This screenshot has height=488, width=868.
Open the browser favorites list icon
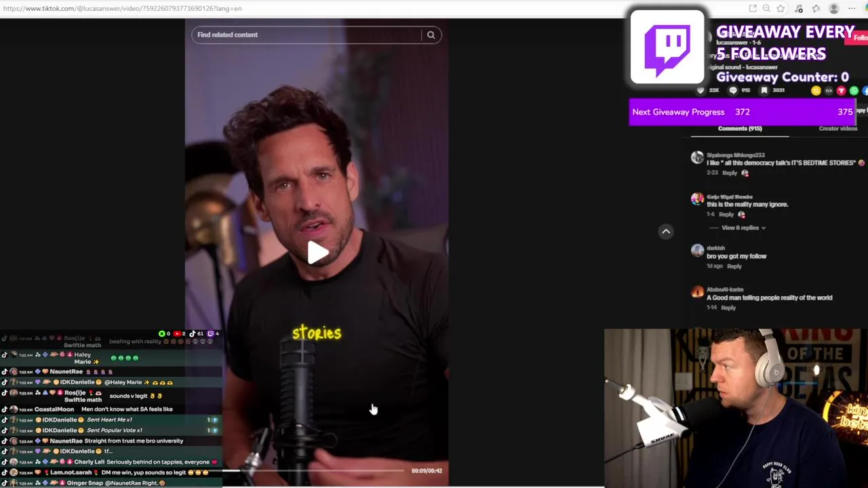pyautogui.click(x=816, y=8)
